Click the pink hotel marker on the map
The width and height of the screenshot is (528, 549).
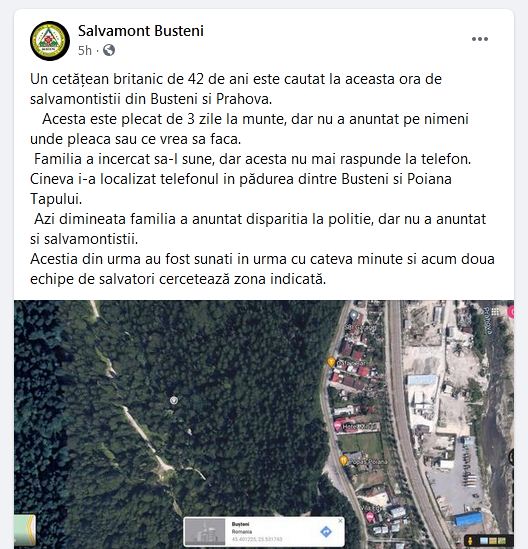pyautogui.click(x=337, y=426)
